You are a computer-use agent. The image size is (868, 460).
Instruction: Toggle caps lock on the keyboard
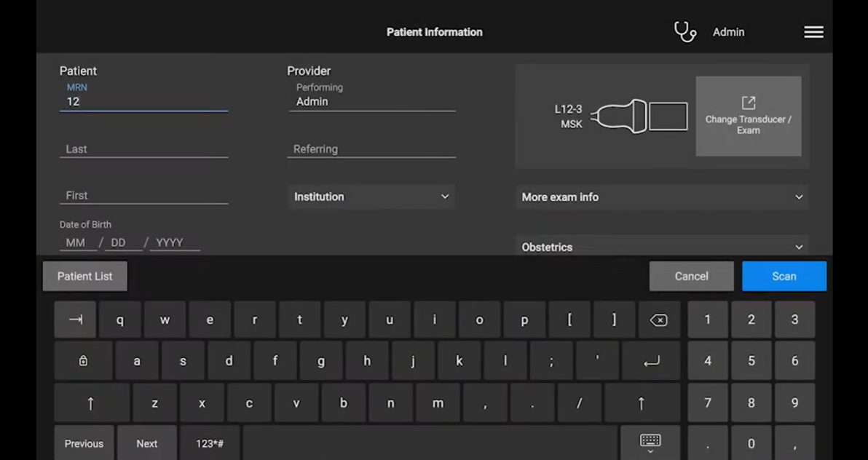[83, 360]
